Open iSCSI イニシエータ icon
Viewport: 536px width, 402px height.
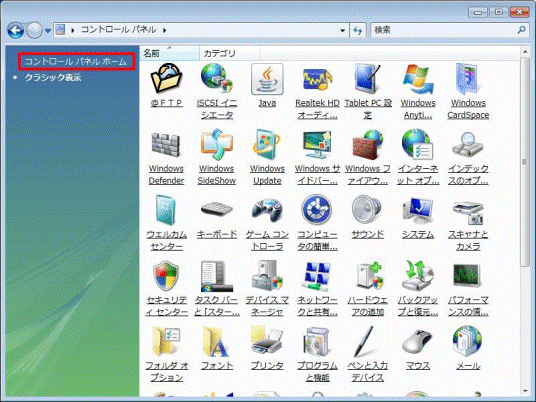(217, 79)
